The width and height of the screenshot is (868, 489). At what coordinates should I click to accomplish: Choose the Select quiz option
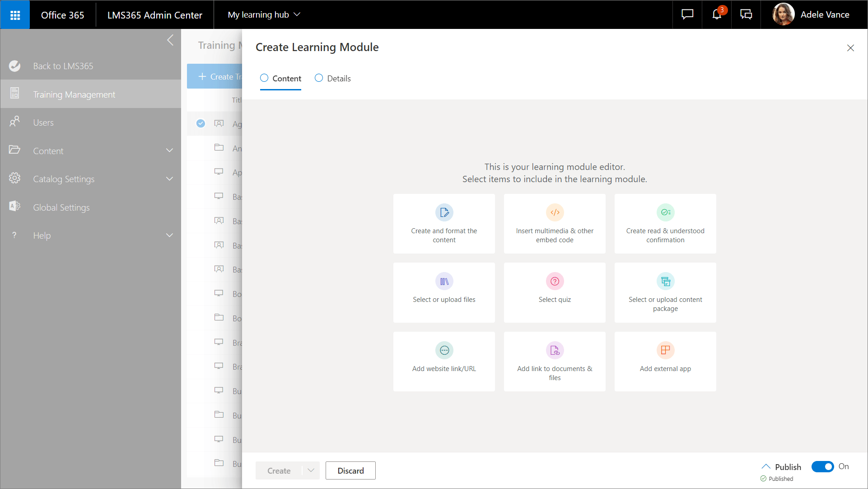555,292
